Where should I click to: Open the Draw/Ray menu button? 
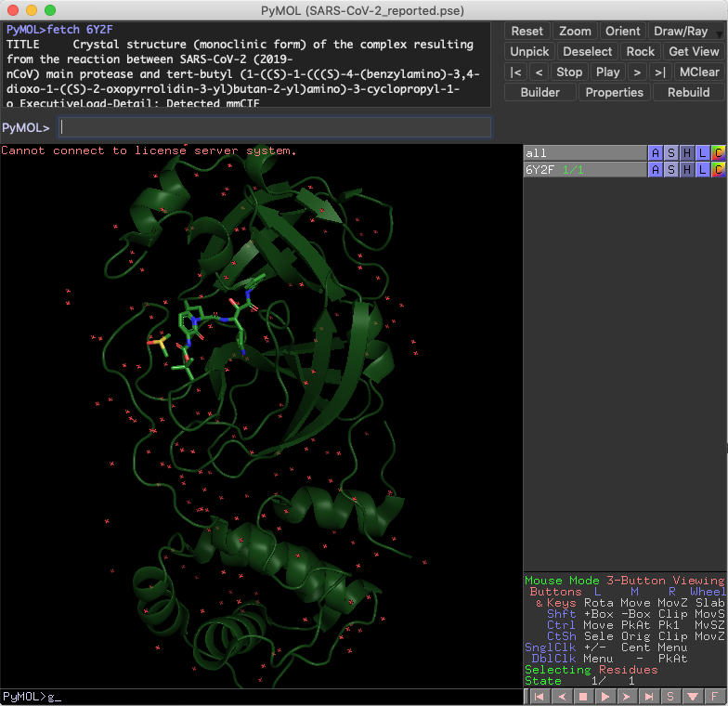click(681, 32)
